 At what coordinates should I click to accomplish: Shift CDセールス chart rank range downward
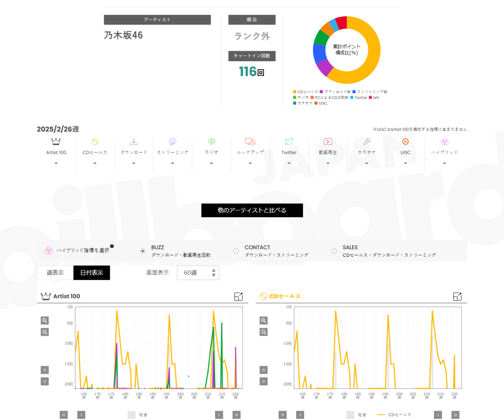point(263,381)
